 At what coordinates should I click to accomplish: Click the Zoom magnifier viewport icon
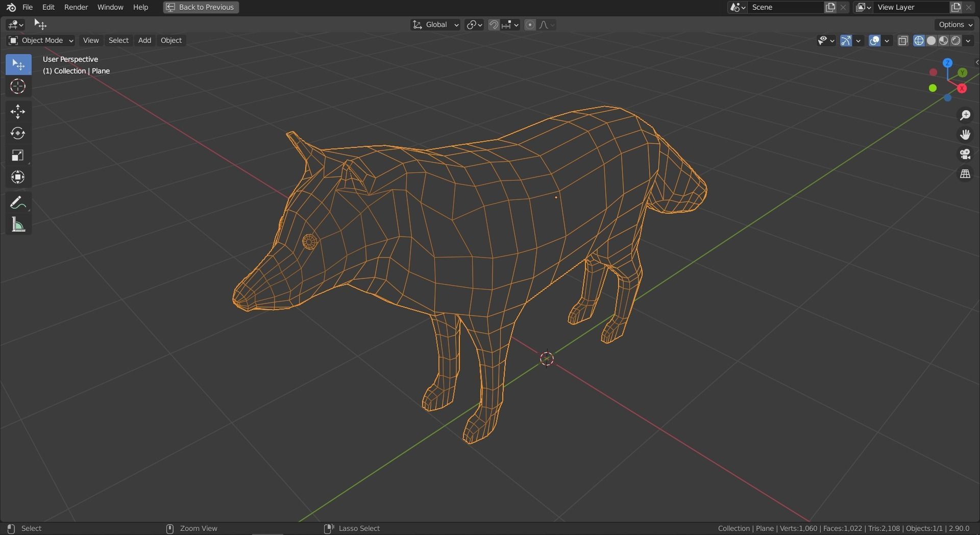click(x=965, y=115)
